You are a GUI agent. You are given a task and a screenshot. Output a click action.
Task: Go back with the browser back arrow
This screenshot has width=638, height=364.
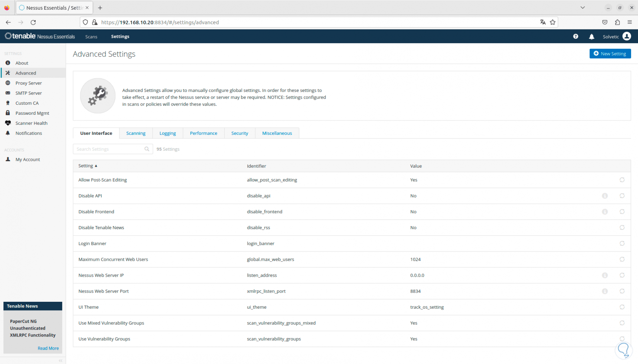click(x=8, y=22)
